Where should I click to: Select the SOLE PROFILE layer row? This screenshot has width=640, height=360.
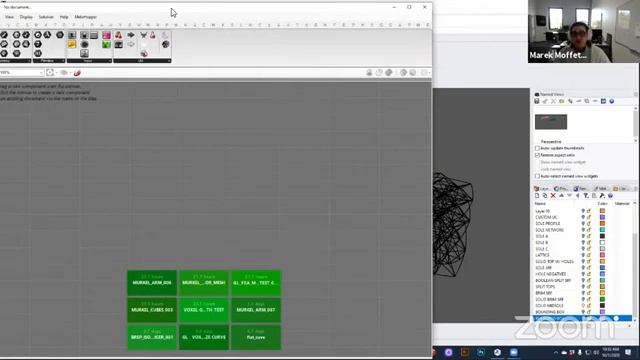tap(583, 224)
